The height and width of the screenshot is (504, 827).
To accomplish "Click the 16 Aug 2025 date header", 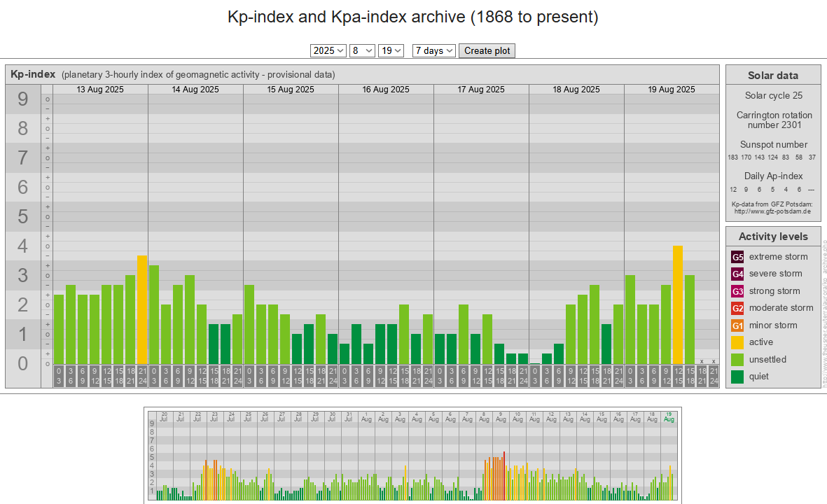I will click(386, 90).
